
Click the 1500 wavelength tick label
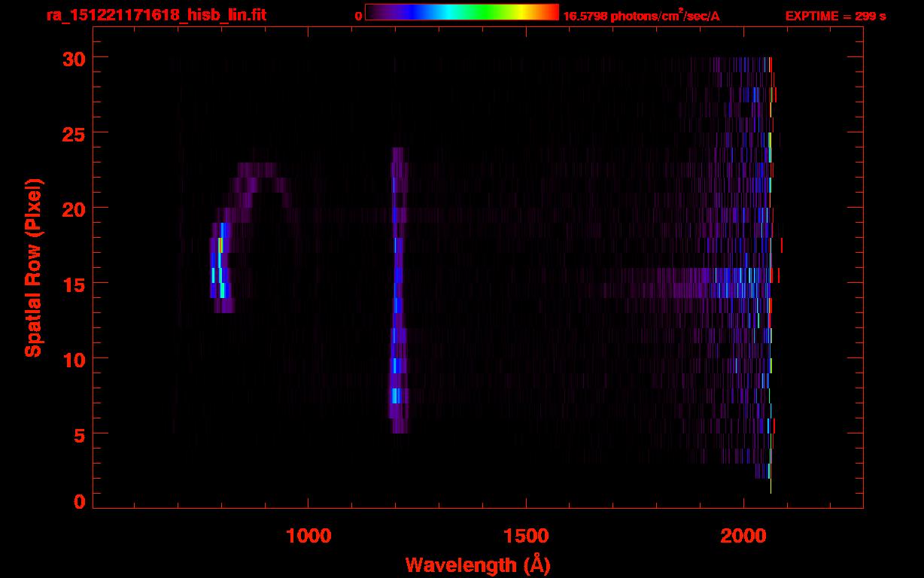(526, 535)
